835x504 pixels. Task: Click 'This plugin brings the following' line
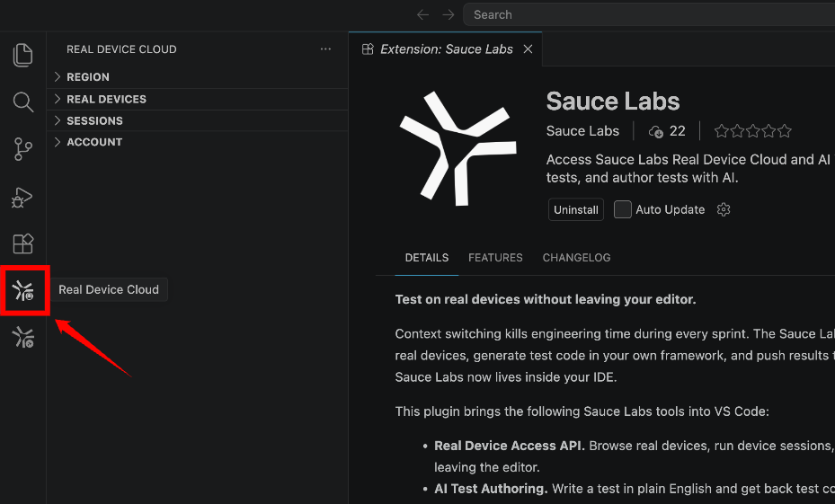click(582, 411)
